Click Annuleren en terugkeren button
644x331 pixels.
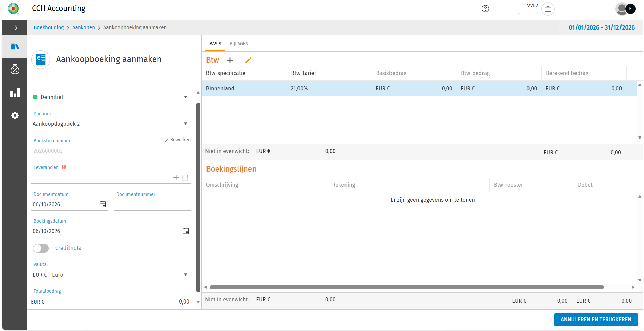point(596,319)
